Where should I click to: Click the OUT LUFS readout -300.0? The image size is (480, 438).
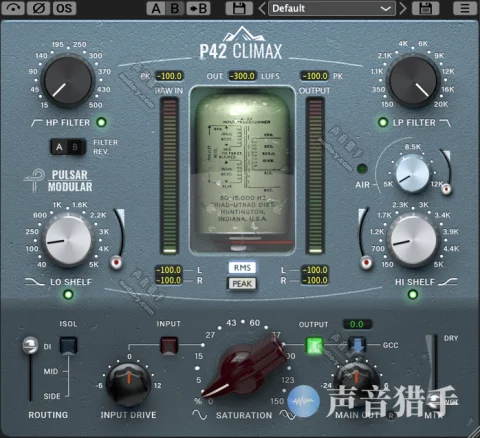pos(242,76)
